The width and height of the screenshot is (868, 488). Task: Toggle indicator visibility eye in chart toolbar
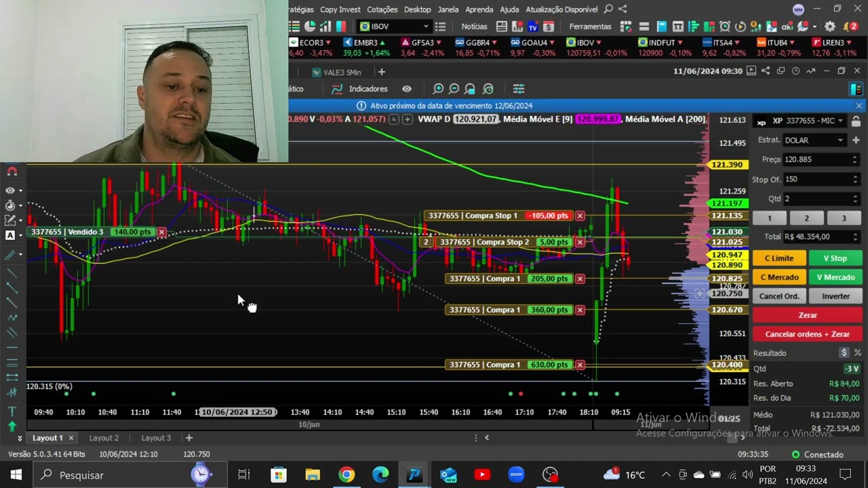(407, 89)
